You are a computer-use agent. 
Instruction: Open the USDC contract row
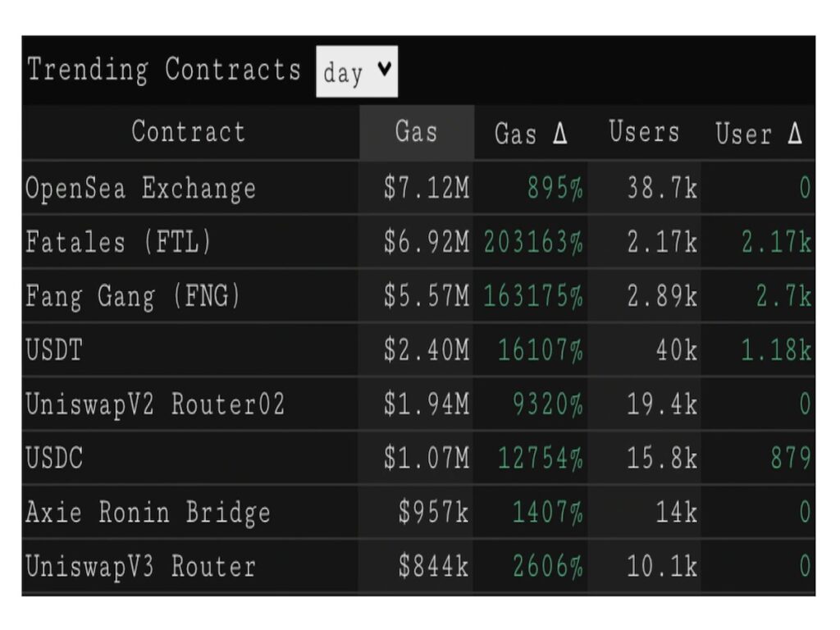[x=418, y=458]
